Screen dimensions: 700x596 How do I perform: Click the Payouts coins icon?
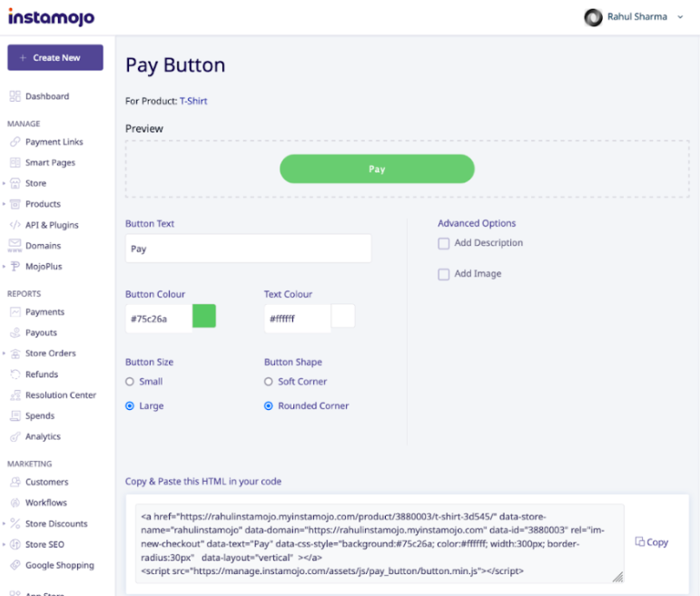point(15,333)
